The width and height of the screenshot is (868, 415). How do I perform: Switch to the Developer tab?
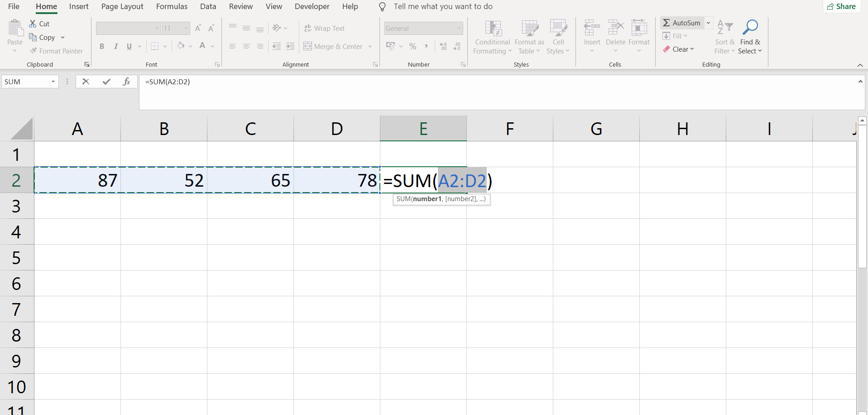(x=312, y=6)
